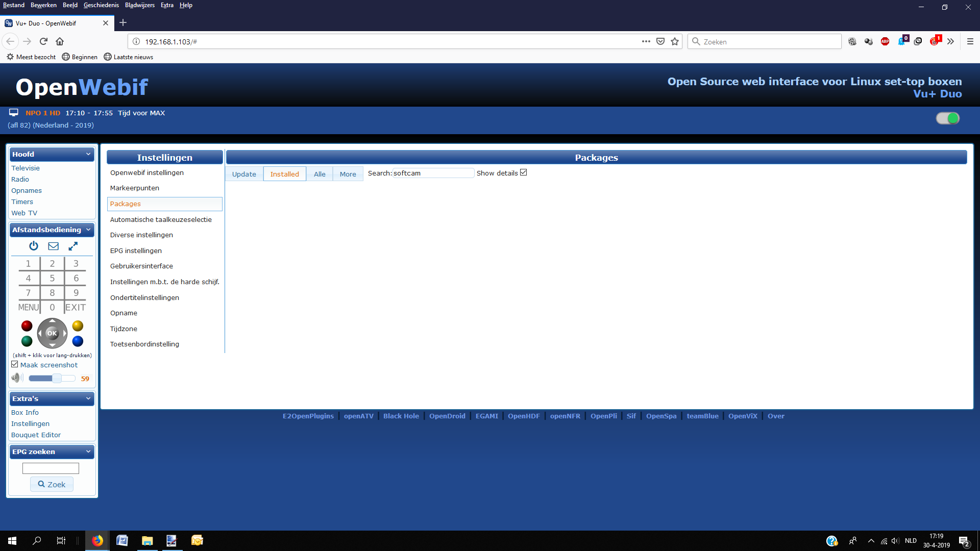
Task: Switch to the Update tab
Action: click(244, 174)
